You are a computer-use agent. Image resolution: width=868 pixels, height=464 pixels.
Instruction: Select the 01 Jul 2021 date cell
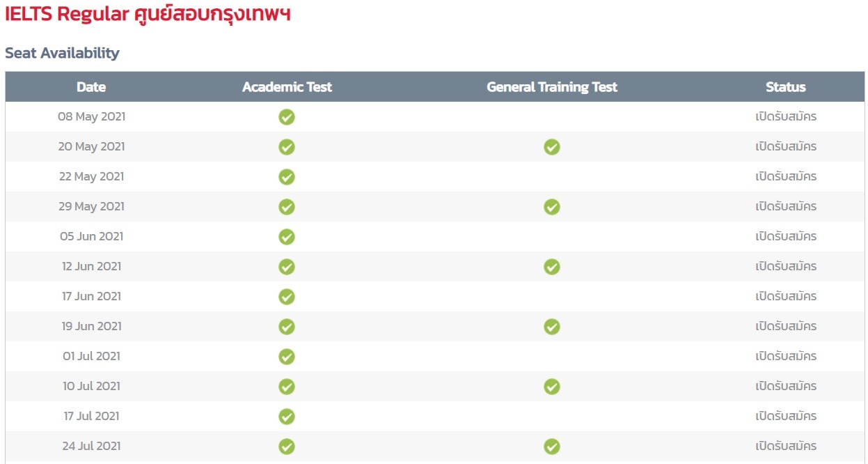(92, 357)
